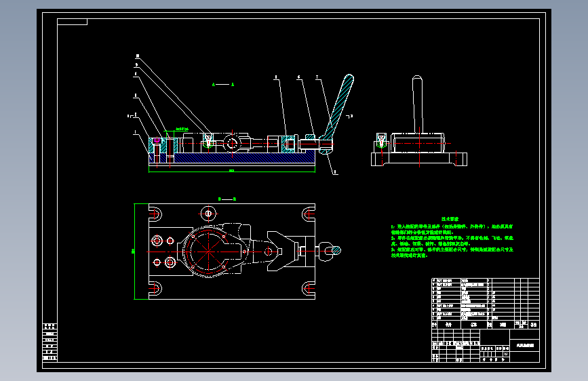Select the green-circled locating pin in the side view
Image resolution: width=588 pixels, height=381 pixels.
(381, 140)
